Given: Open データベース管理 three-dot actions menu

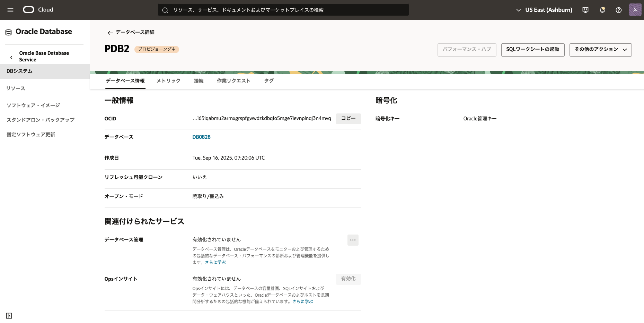Looking at the screenshot, I should tap(353, 240).
